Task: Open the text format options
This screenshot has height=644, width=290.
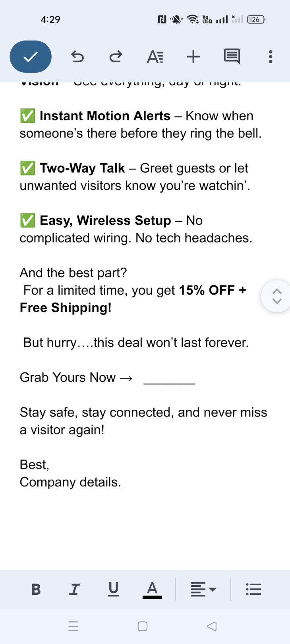Action: click(x=155, y=57)
